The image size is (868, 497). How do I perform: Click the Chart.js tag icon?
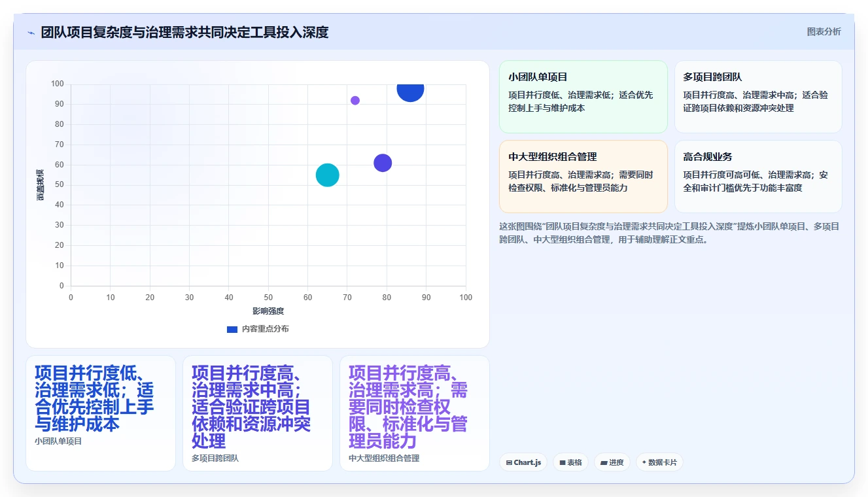(x=509, y=463)
